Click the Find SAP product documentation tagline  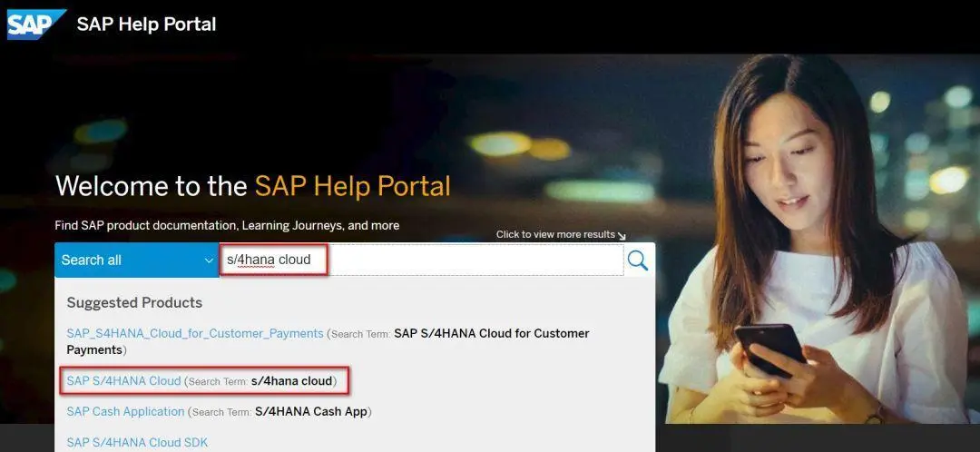click(227, 225)
